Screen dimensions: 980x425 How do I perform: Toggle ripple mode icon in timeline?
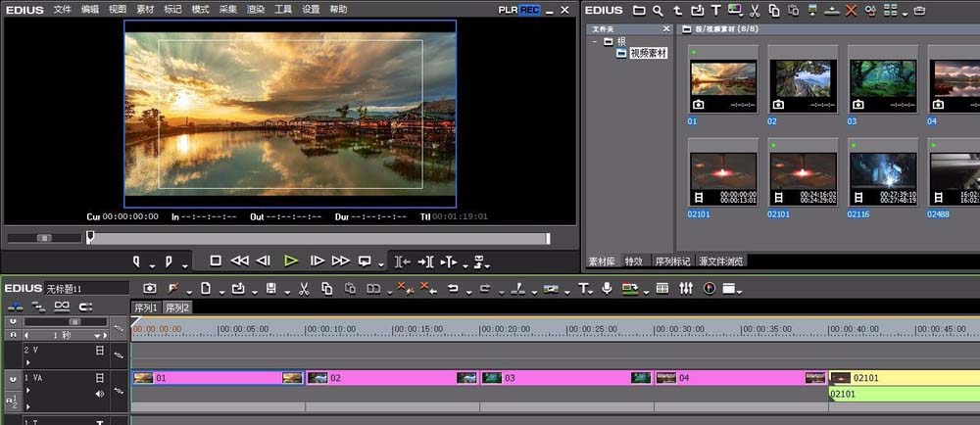click(x=39, y=307)
